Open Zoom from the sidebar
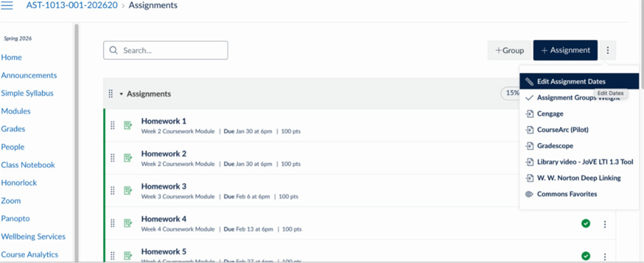The width and height of the screenshot is (644, 263). point(11,201)
